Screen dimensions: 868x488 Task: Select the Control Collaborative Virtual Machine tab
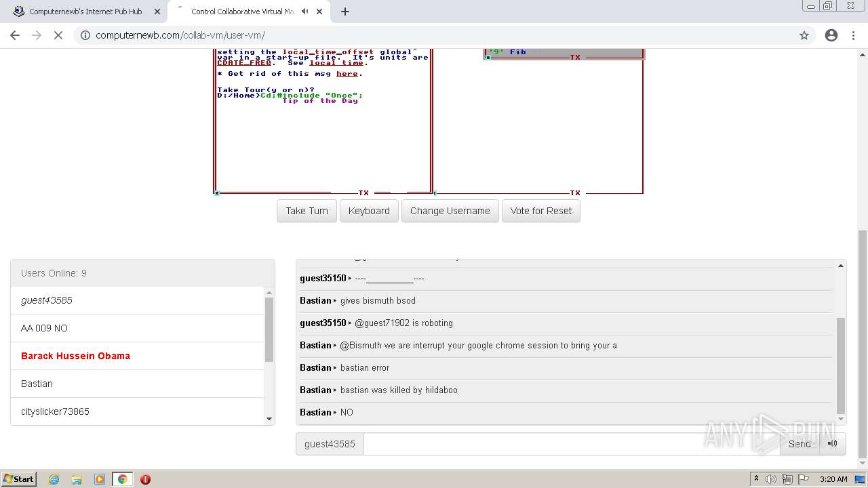(x=242, y=12)
